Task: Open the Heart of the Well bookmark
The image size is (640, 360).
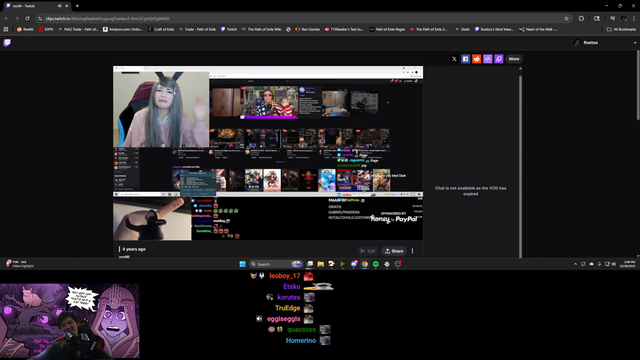Action: [538, 29]
